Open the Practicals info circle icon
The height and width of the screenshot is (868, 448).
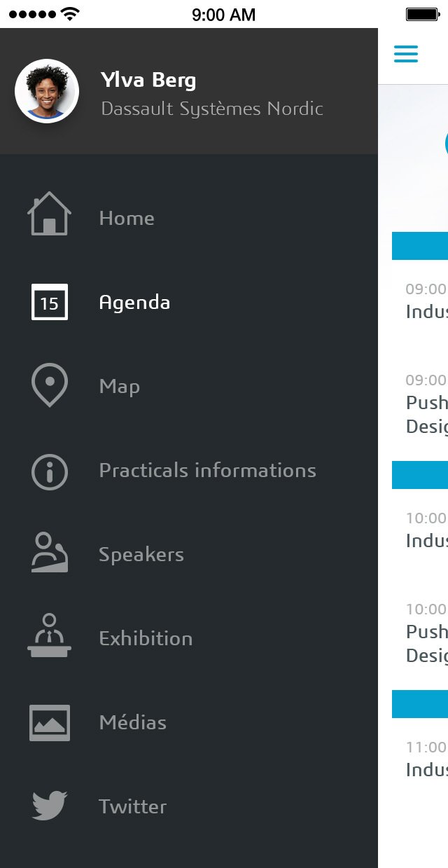[49, 471]
